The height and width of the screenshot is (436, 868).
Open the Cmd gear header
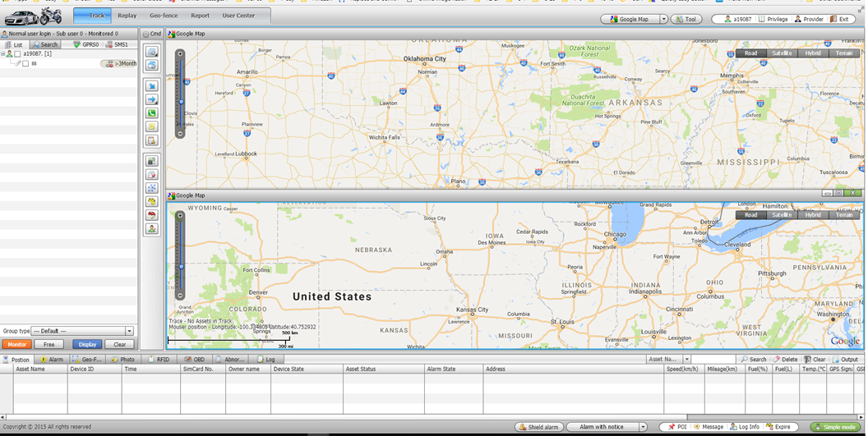pyautogui.click(x=152, y=34)
